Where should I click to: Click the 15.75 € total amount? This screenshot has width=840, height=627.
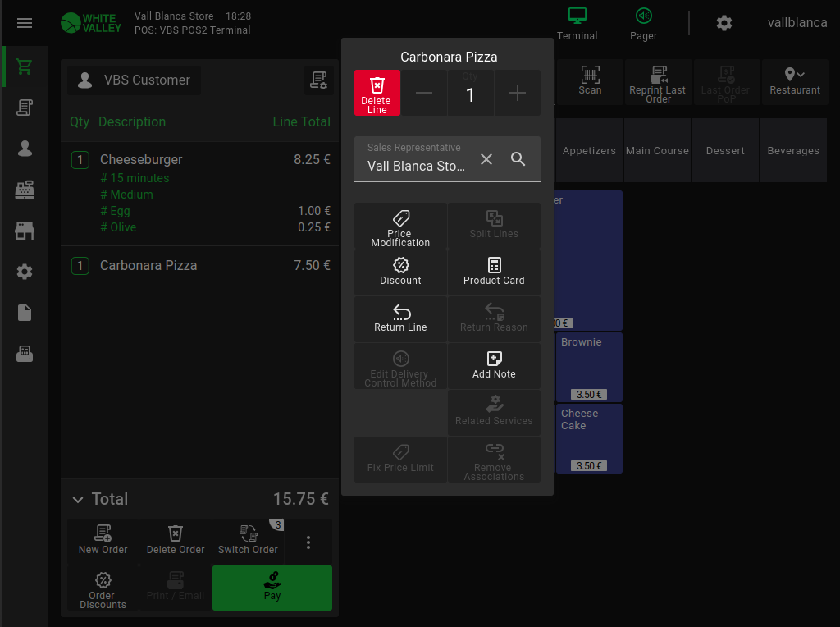[x=300, y=499]
